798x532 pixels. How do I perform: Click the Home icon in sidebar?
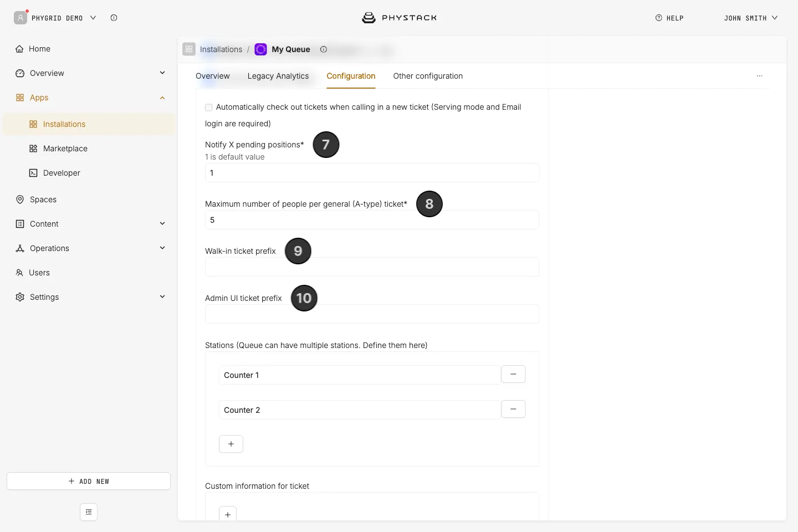click(20, 49)
